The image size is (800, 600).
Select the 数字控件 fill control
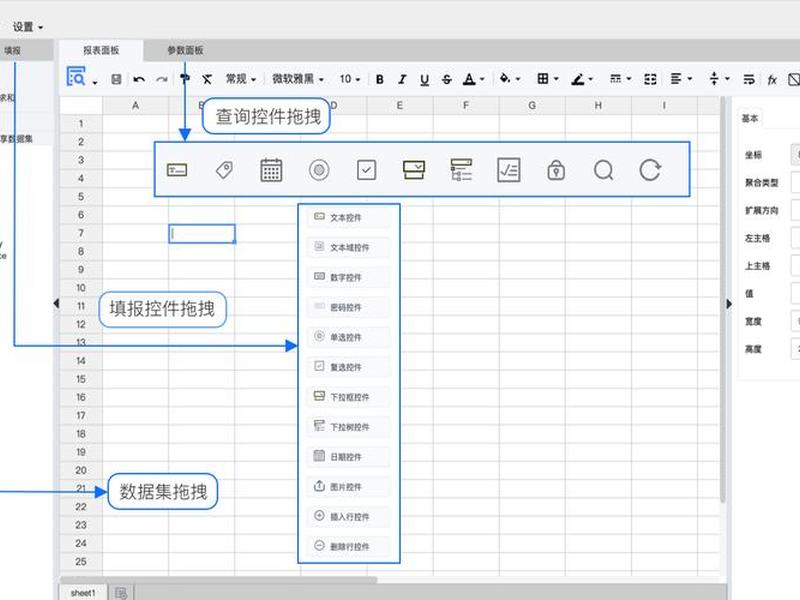tap(348, 278)
